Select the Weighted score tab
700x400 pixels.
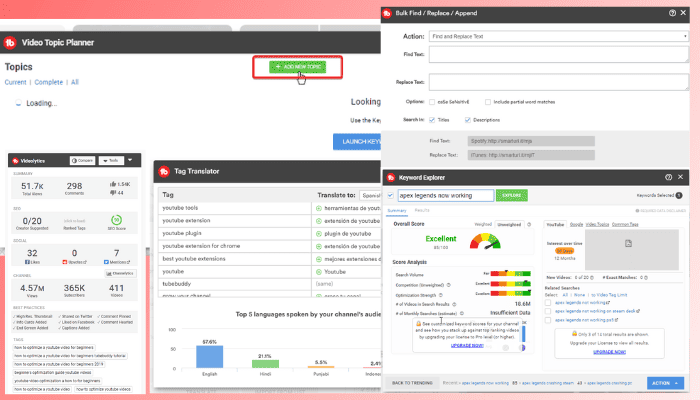coord(483,225)
